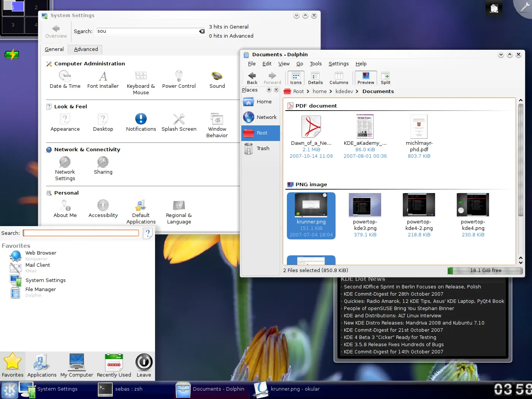Viewport: 532px width, 399px height.
Task: Toggle the Preview mode in Dolphin
Action: [366, 78]
